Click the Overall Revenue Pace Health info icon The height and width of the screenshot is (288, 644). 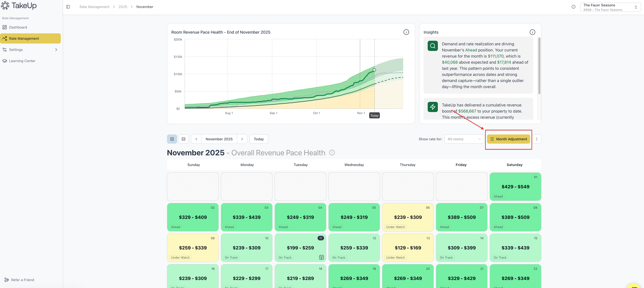point(332,153)
